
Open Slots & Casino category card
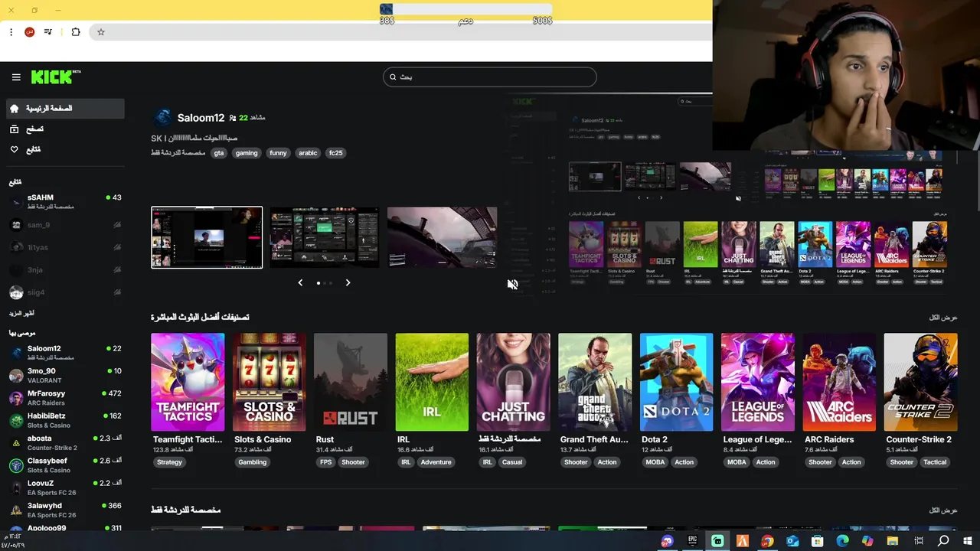click(269, 382)
